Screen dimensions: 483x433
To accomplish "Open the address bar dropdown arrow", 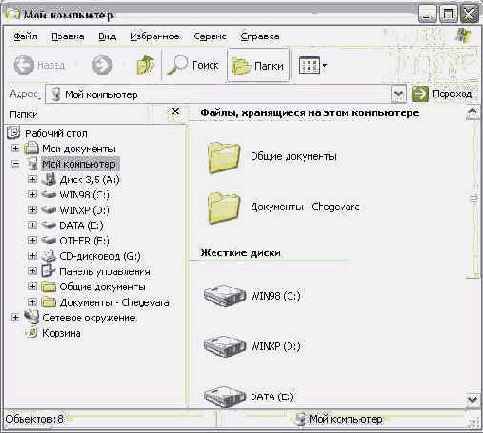I will tap(398, 94).
